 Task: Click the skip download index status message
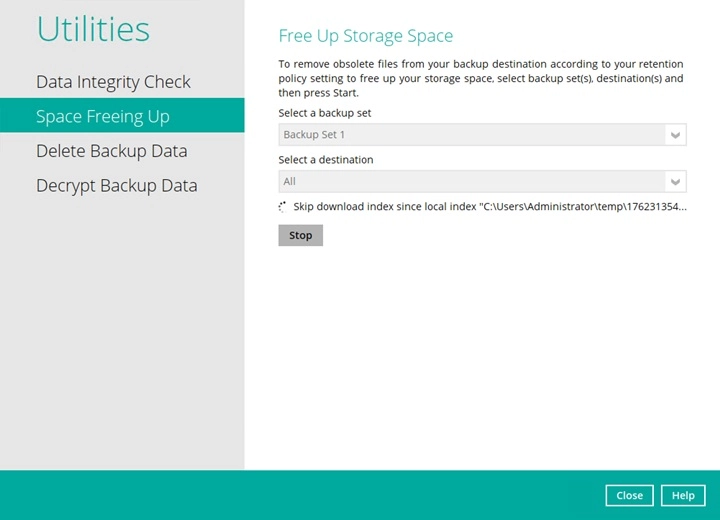[490, 207]
